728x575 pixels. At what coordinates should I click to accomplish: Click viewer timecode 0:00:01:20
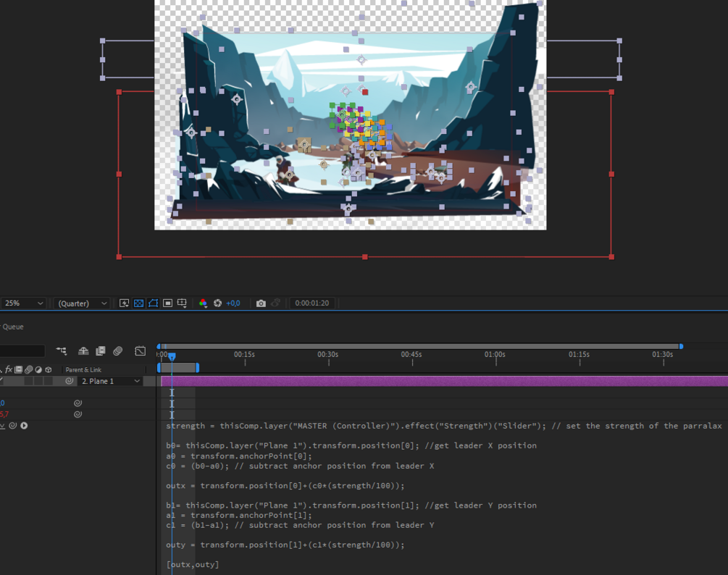tap(312, 303)
